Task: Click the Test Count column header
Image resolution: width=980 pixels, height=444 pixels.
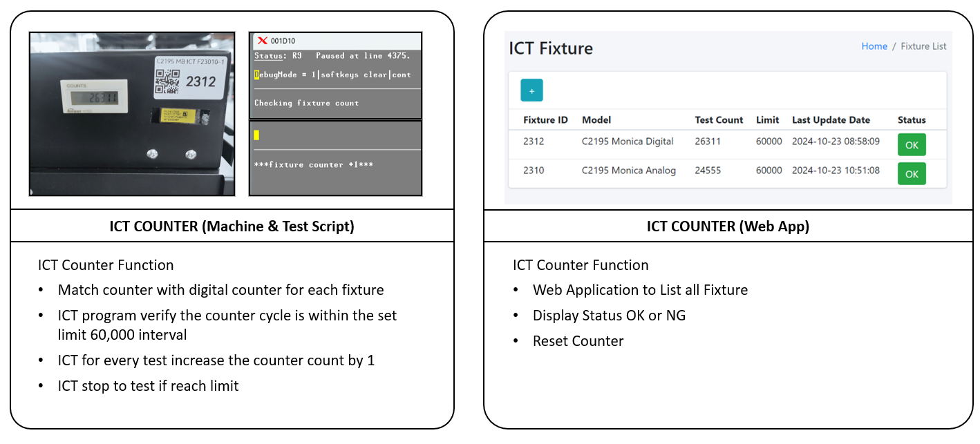Action: (719, 119)
